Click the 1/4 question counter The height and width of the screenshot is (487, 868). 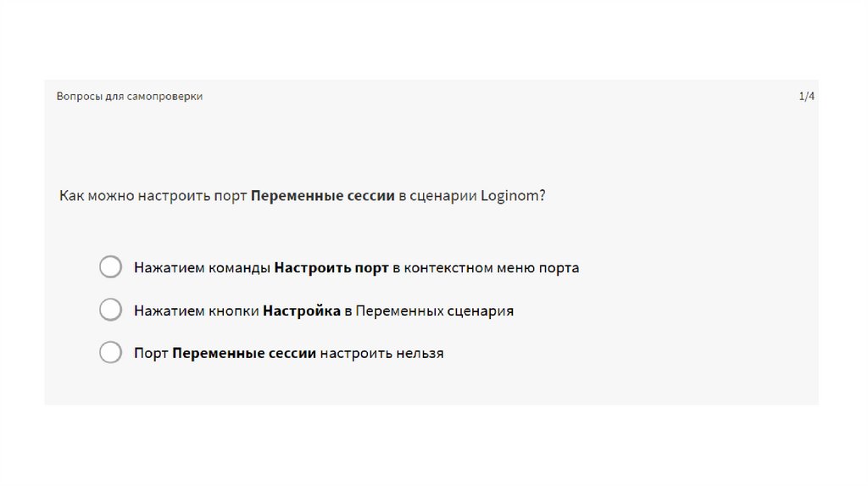[806, 97]
